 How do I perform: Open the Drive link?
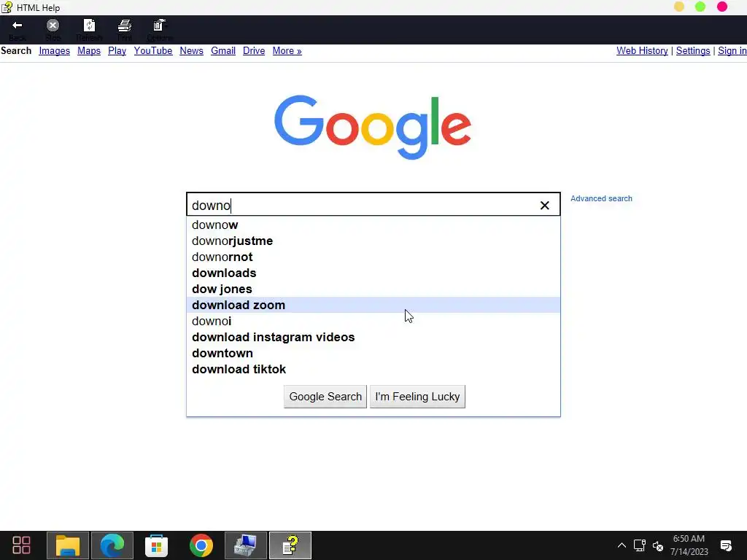(254, 50)
